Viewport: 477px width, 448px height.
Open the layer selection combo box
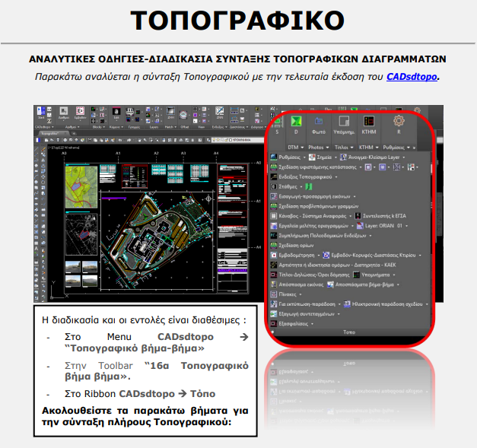(x=239, y=140)
